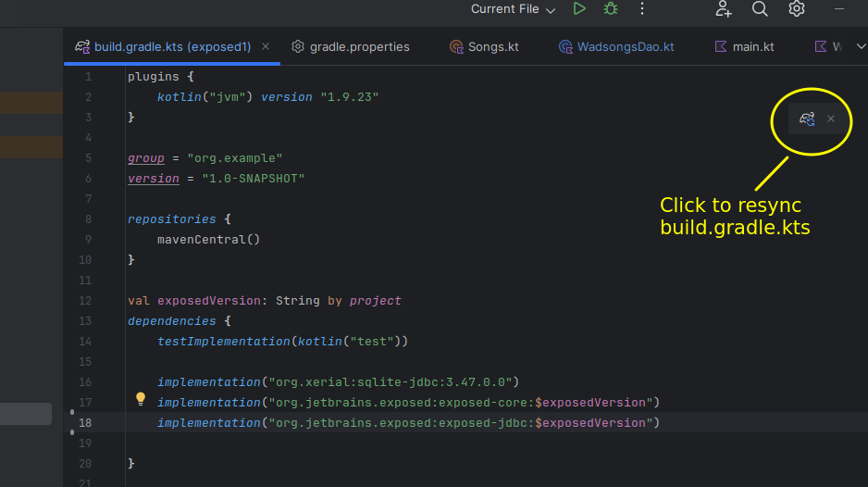Show hidden editor tabs chevron
This screenshot has height=487, width=868.
coord(861,46)
